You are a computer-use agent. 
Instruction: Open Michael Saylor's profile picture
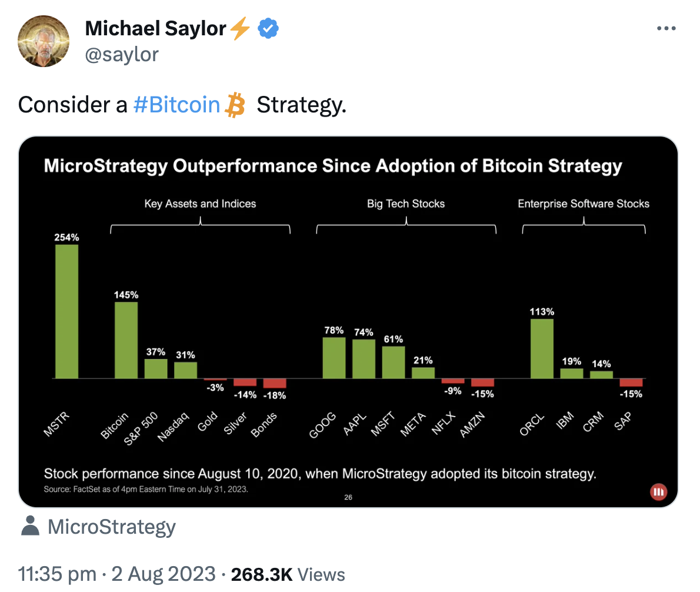pyautogui.click(x=44, y=41)
